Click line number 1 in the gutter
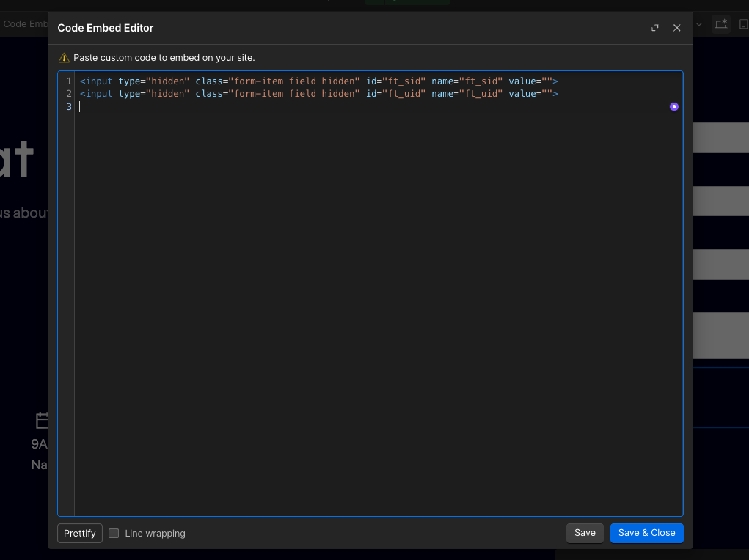Viewport: 749px width, 560px height. [69, 81]
